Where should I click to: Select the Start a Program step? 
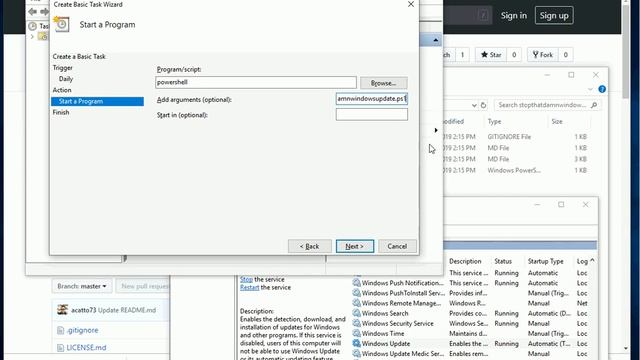pos(97,101)
